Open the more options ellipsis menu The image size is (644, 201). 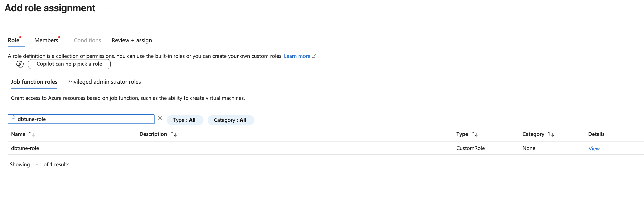tap(108, 8)
